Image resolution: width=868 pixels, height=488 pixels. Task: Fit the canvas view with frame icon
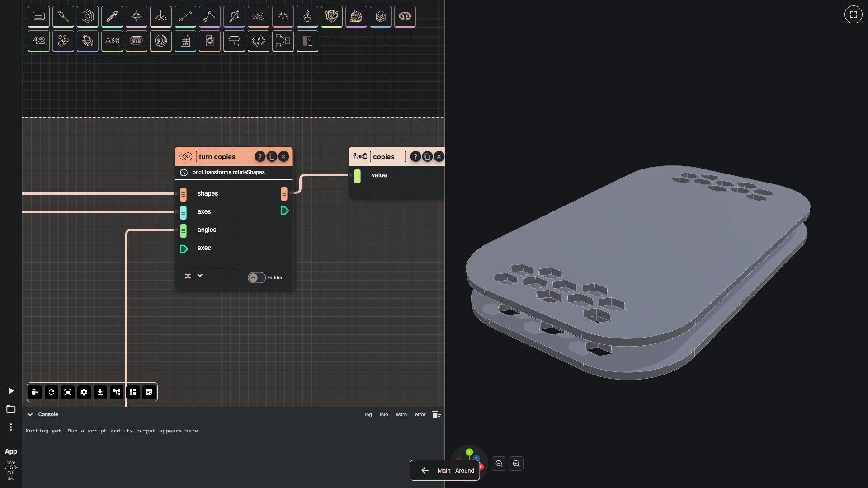(x=68, y=392)
